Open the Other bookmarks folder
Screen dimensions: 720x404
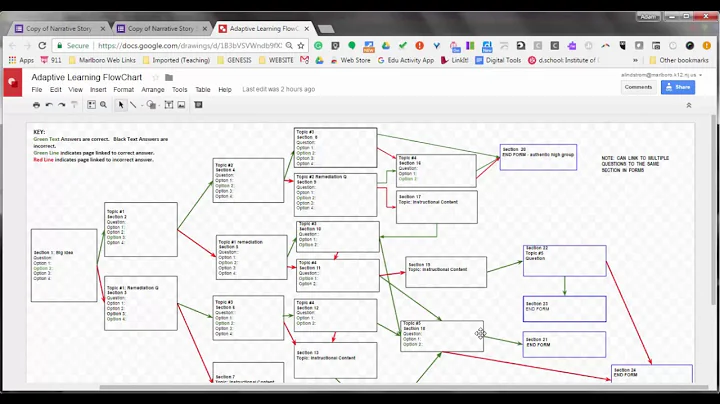click(x=679, y=60)
